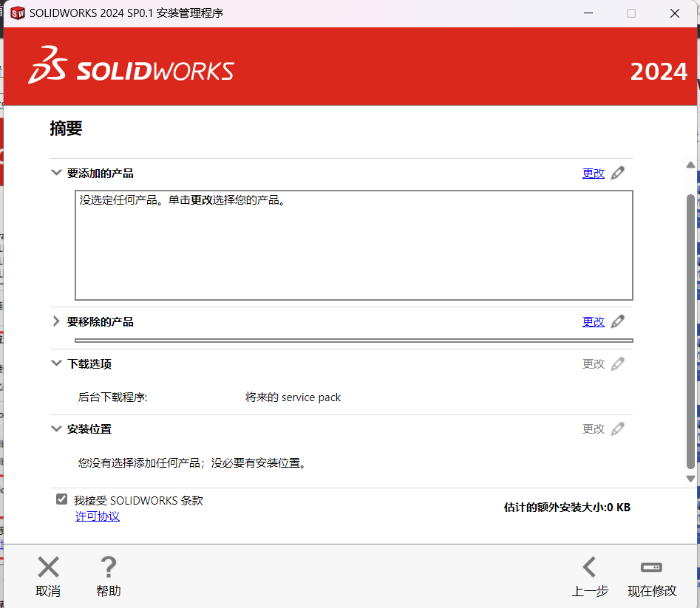Click the SW icon in the title bar
This screenshot has width=700, height=608.
(16, 13)
